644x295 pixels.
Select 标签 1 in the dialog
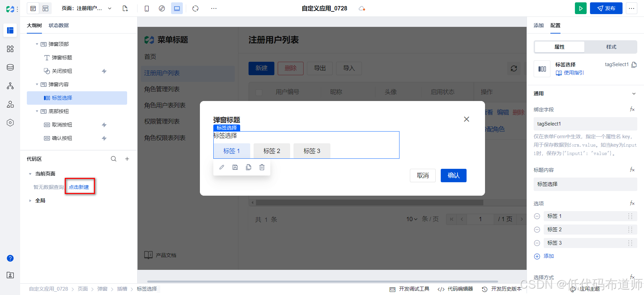coord(232,151)
